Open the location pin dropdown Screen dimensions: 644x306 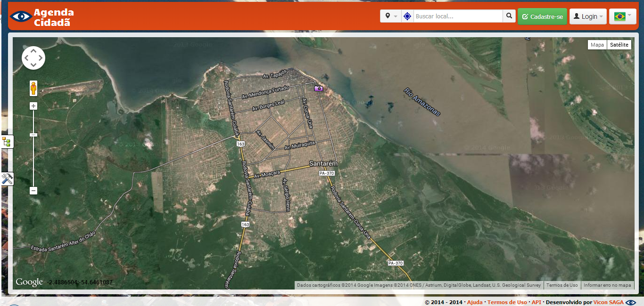[390, 16]
